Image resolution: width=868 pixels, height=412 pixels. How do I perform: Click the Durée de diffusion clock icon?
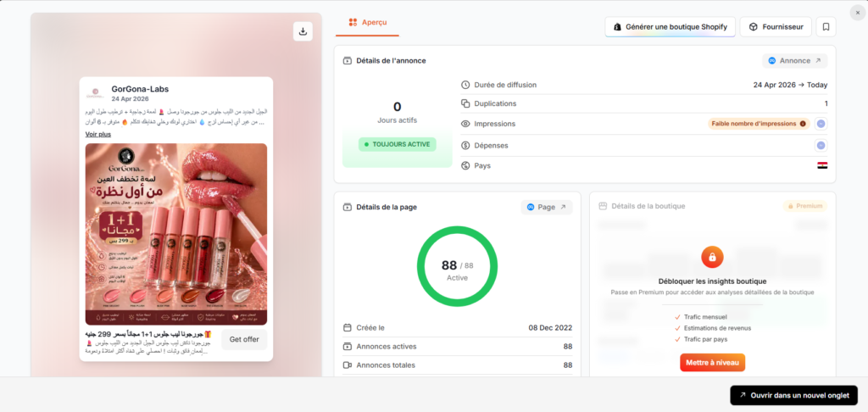click(x=465, y=85)
